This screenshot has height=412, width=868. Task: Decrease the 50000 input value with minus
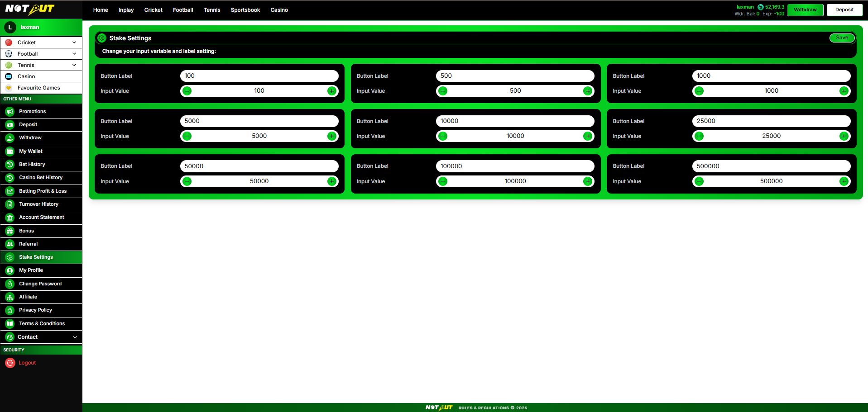pos(187,181)
